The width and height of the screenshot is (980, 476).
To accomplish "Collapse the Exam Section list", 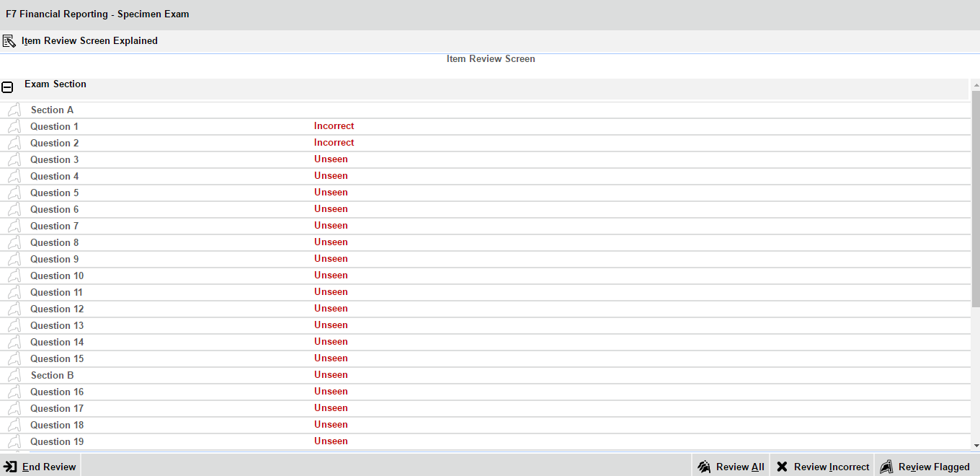I will (7, 87).
